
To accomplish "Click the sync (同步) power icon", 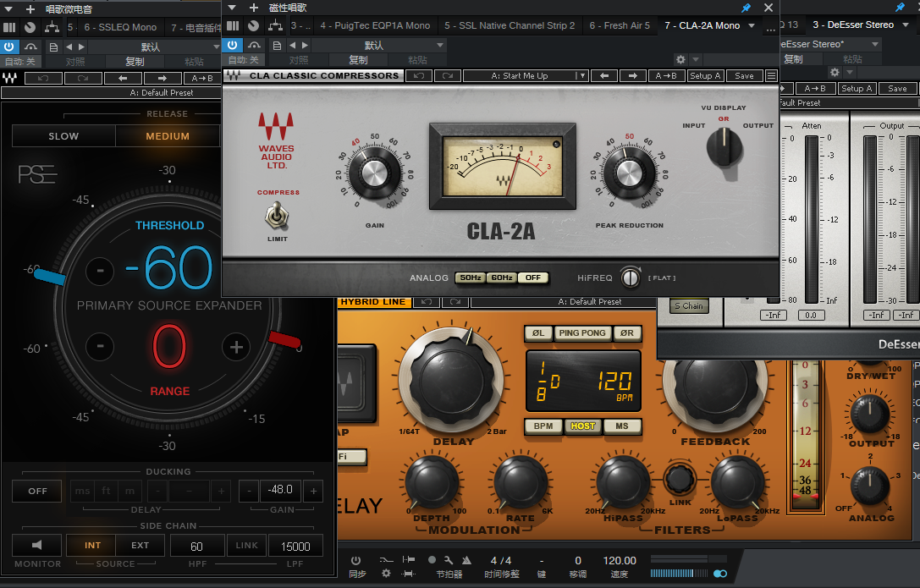I will click(x=355, y=560).
